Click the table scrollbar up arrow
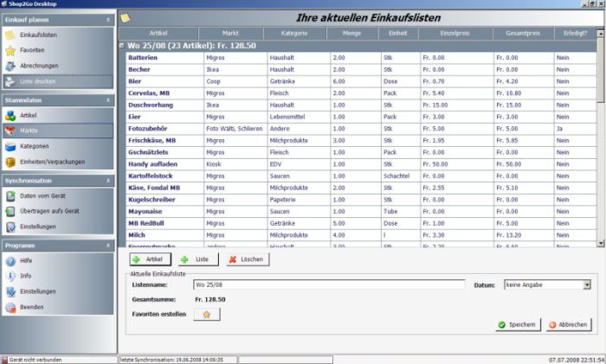606x364 pixels. tap(600, 34)
